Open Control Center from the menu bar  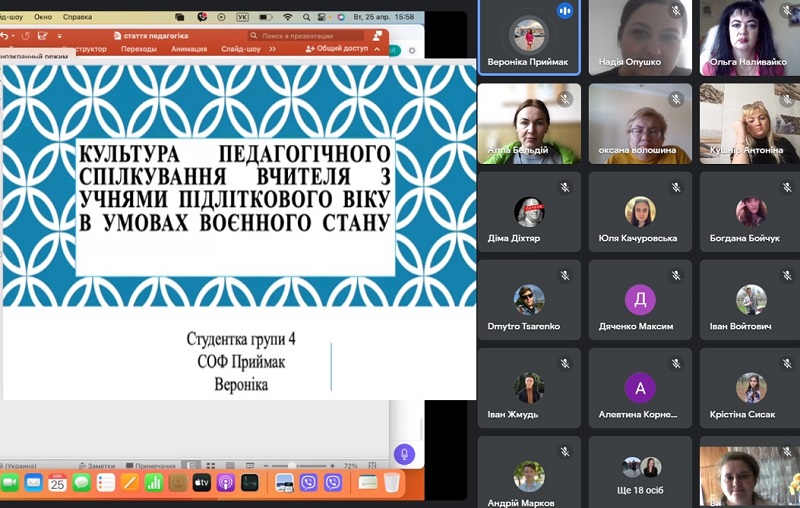click(321, 17)
